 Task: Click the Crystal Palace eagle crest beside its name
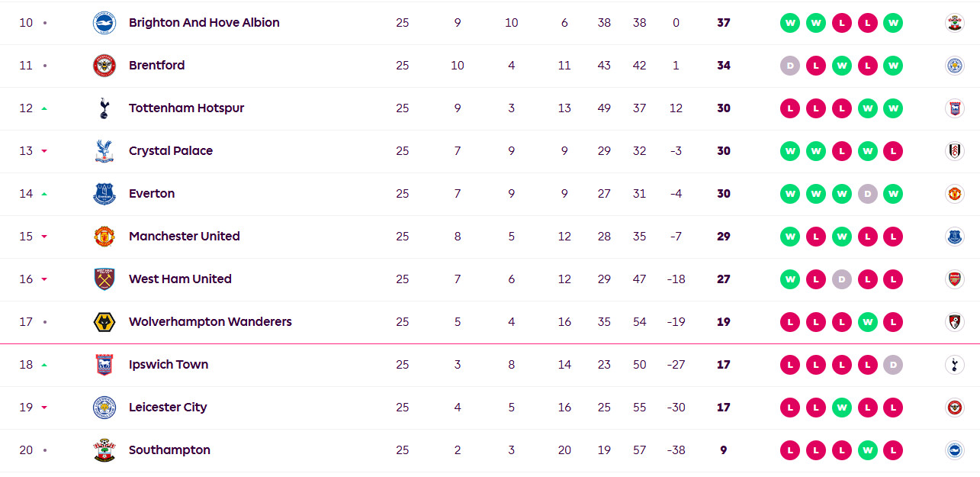[104, 151]
